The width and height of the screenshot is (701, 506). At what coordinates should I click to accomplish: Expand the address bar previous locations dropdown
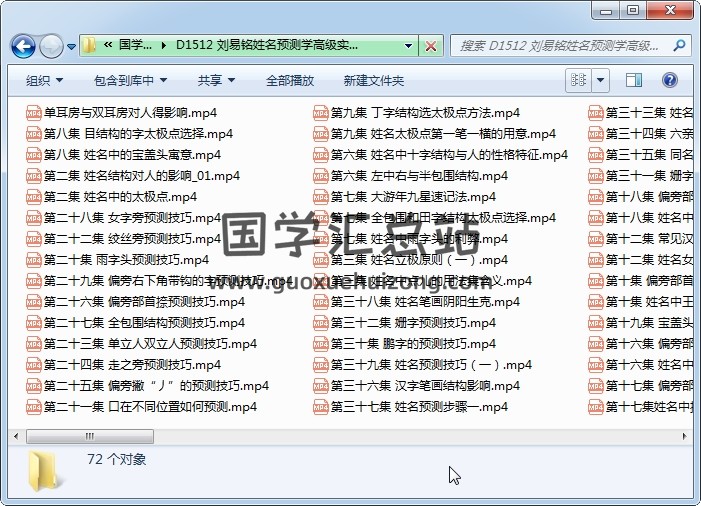(409, 46)
